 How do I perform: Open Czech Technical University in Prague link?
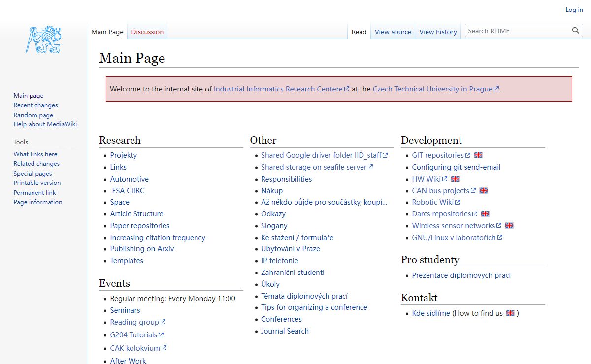tap(435, 89)
